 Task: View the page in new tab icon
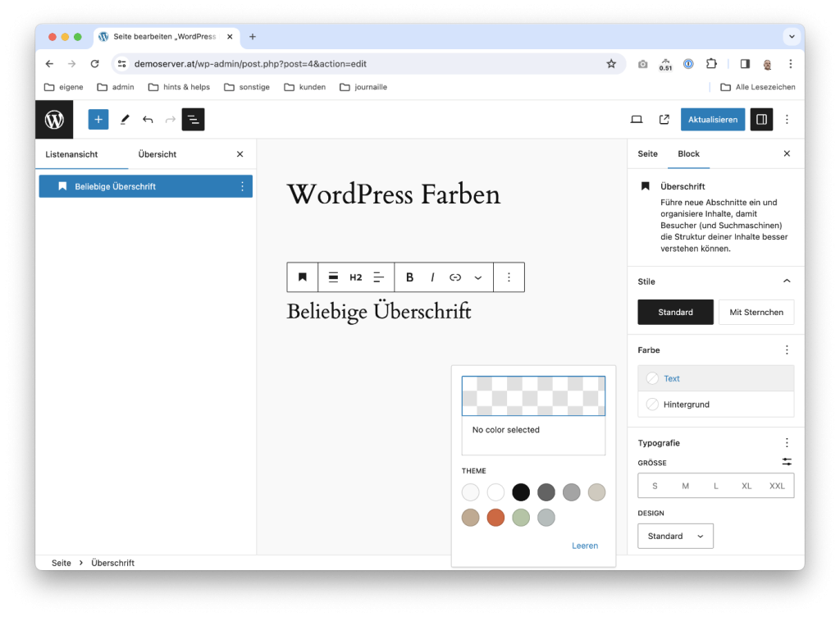[664, 120]
